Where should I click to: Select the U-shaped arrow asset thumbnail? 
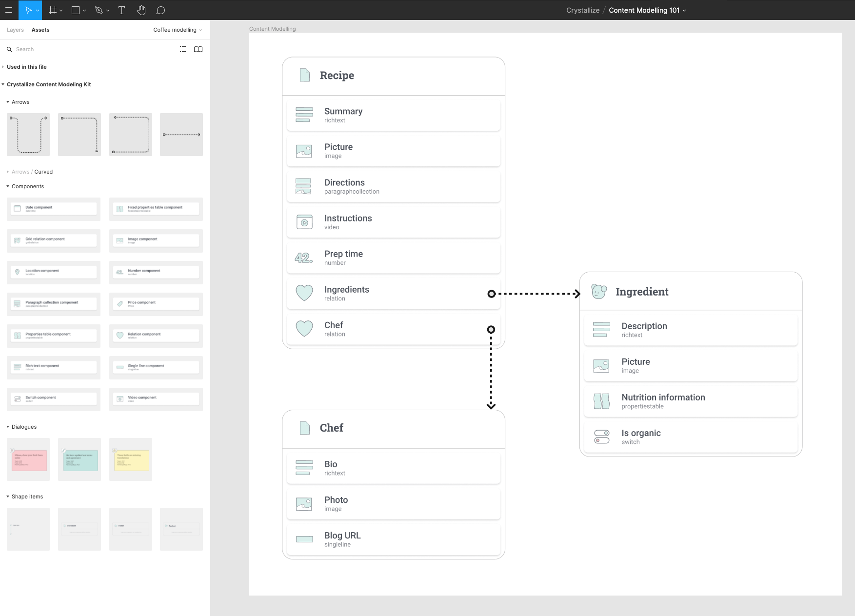(x=28, y=135)
